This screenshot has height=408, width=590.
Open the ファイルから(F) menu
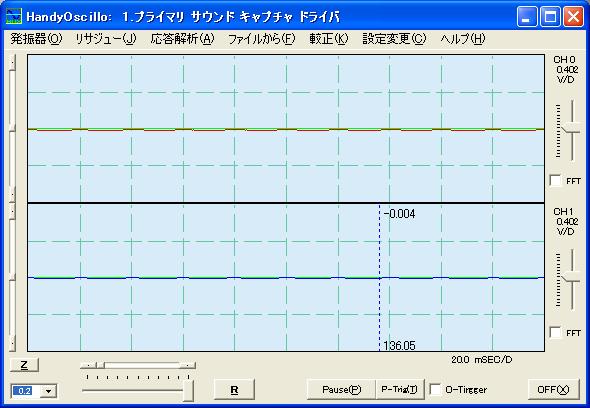[x=262, y=39]
